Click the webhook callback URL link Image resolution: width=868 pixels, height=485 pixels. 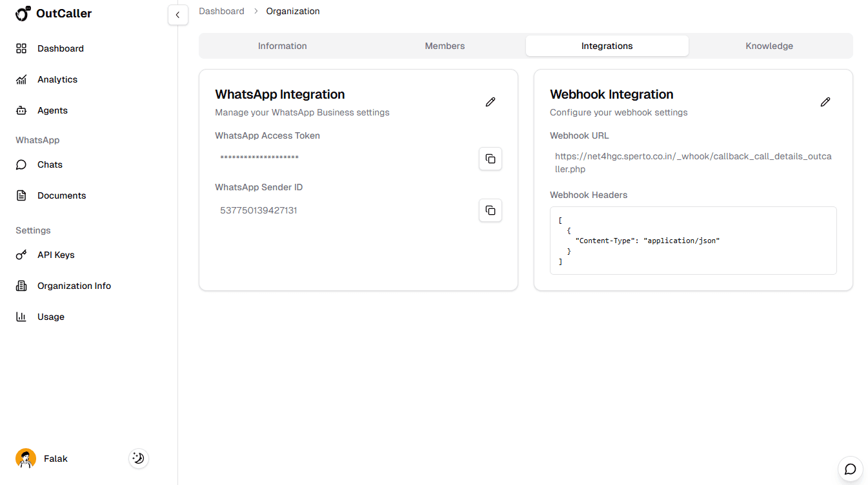click(x=692, y=161)
